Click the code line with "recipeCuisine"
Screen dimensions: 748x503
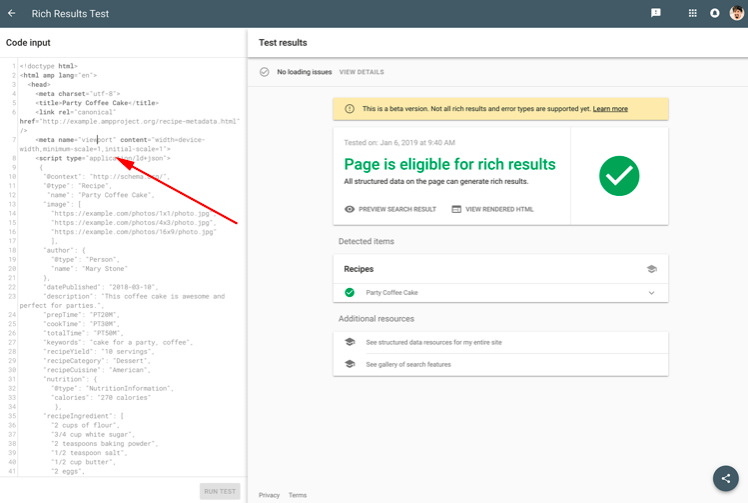pos(96,370)
